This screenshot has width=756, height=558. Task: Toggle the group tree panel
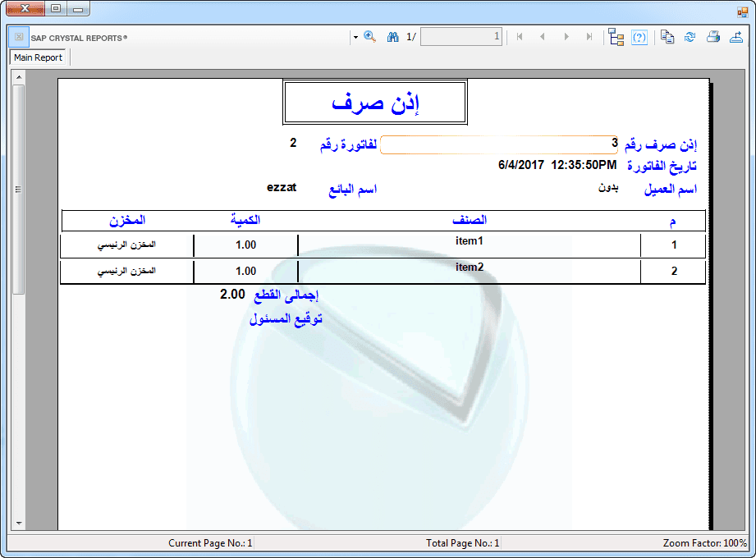[616, 37]
